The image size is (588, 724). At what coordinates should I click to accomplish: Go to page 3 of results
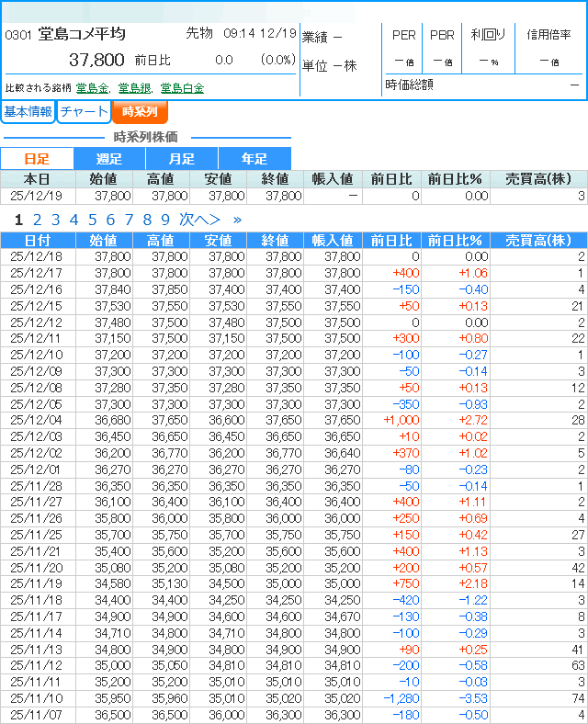point(55,220)
